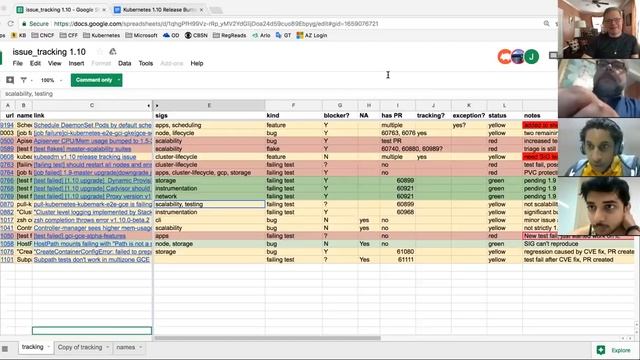Image resolution: width=640 pixels, height=360 pixels.
Task: Open the filter views dropdown arrow
Action: (31, 80)
